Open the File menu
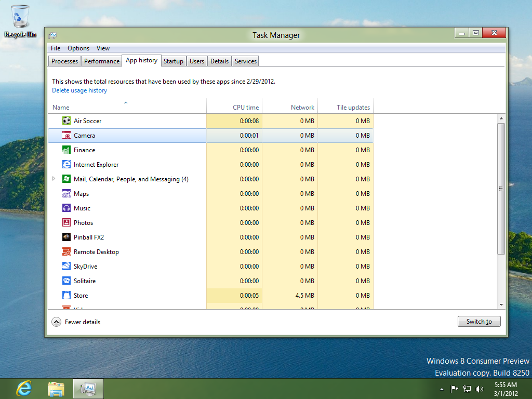 click(55, 48)
